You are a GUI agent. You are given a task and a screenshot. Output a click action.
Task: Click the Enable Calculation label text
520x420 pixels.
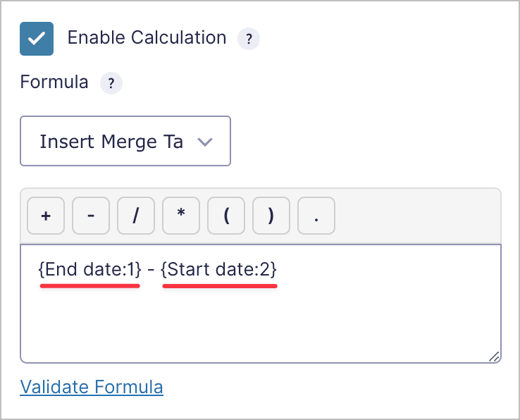(147, 38)
